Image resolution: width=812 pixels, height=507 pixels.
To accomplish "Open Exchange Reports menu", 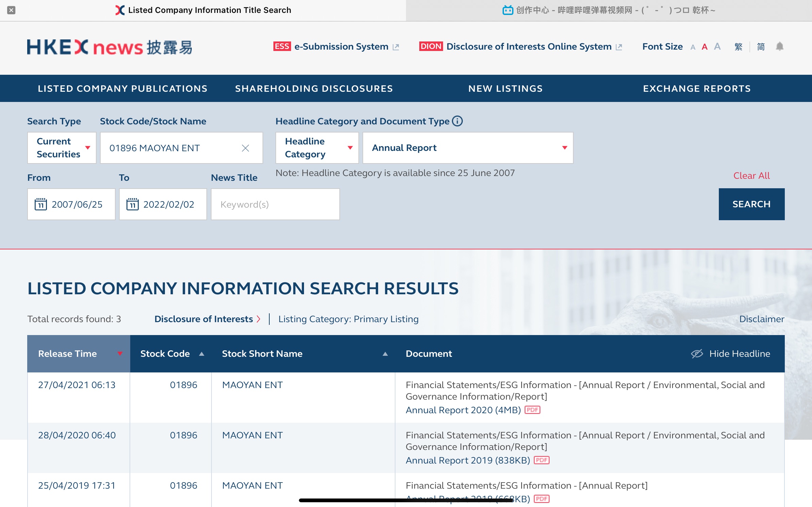I will [697, 88].
